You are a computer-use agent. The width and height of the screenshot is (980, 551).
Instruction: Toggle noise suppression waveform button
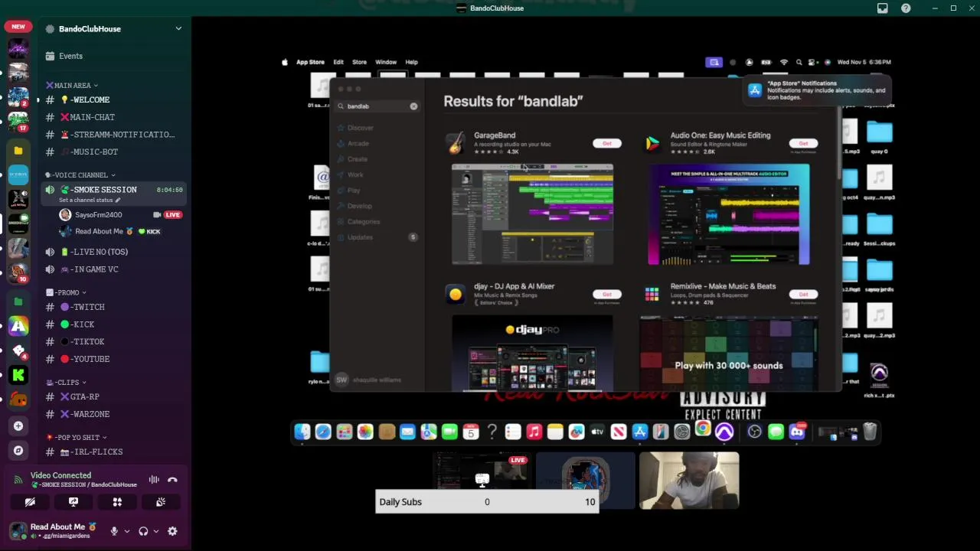pyautogui.click(x=154, y=480)
